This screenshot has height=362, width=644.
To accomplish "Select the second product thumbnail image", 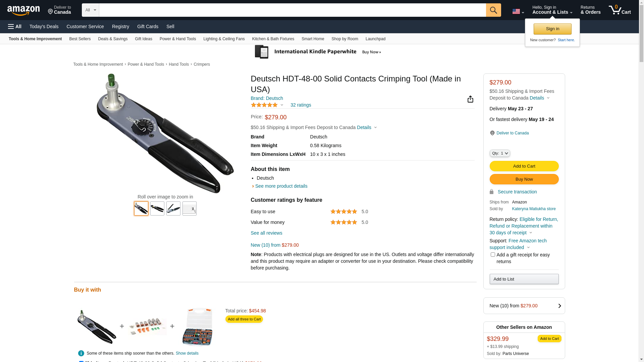I will tap(157, 208).
